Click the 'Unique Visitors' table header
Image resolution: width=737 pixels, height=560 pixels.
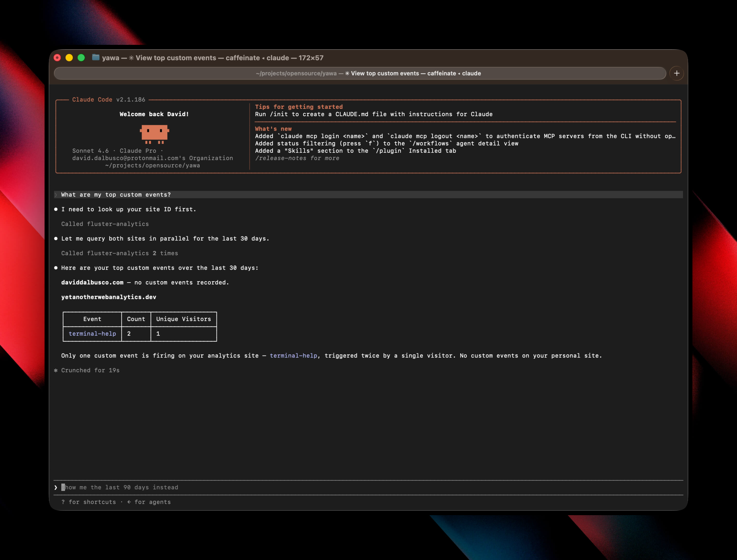(x=183, y=319)
